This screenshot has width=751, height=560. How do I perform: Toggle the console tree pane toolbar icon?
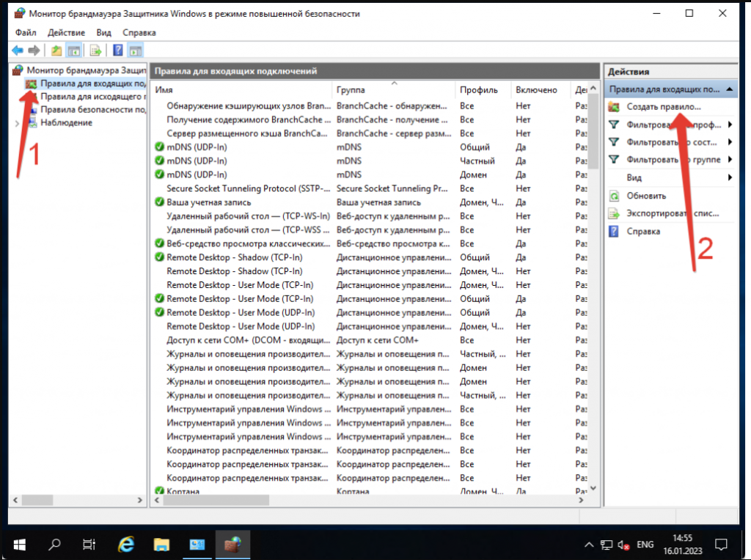click(x=74, y=51)
